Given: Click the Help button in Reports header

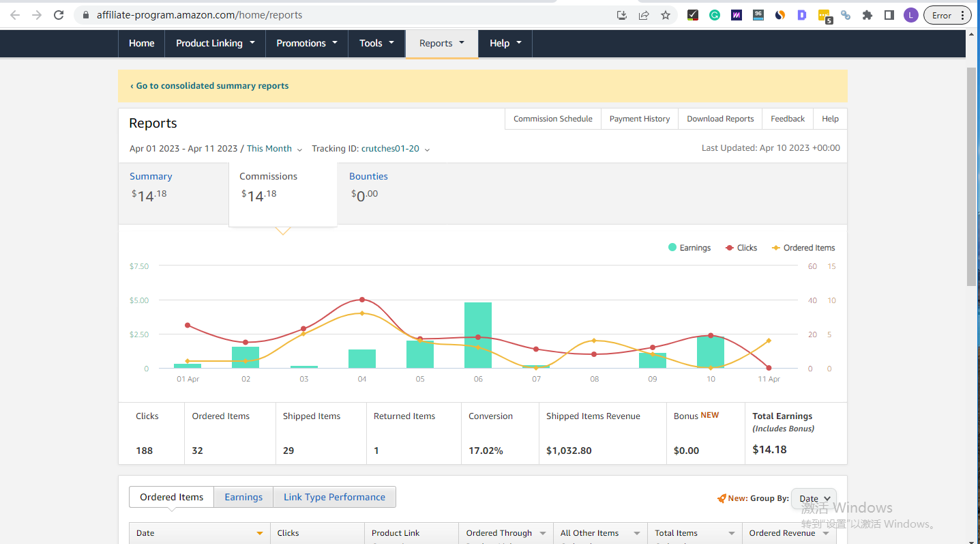Looking at the screenshot, I should (830, 118).
